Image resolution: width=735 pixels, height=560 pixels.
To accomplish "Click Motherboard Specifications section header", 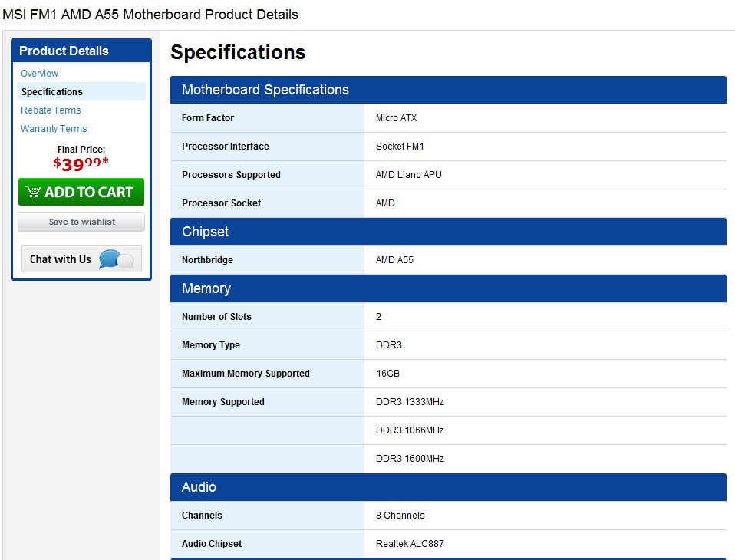I will click(x=448, y=90).
